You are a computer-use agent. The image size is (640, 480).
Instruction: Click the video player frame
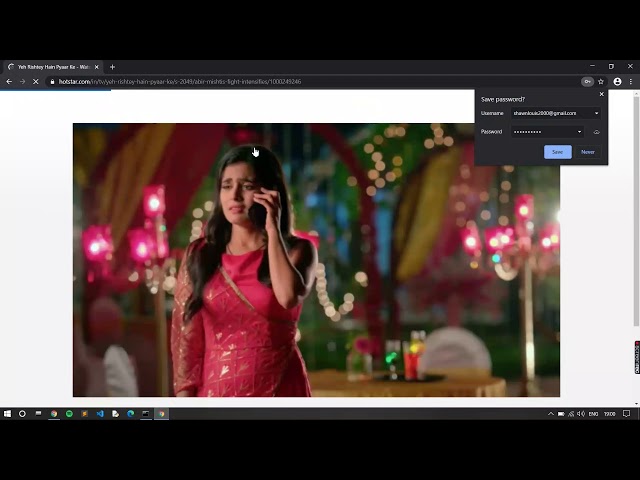click(316, 260)
